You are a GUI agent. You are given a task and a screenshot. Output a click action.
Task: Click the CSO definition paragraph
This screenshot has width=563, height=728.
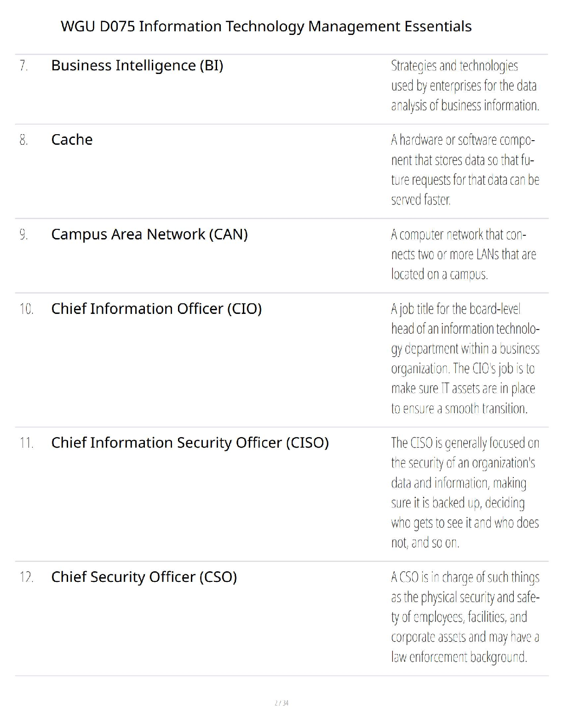(x=465, y=617)
